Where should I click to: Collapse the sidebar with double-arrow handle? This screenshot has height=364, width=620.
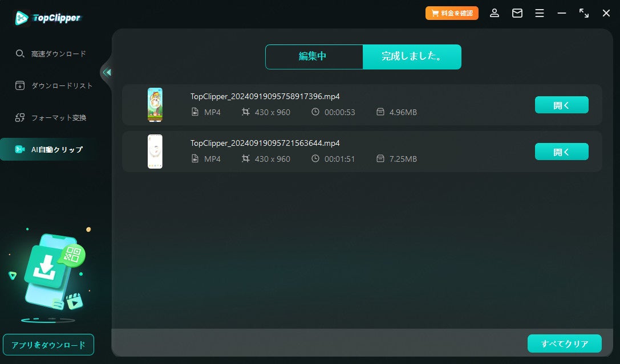pyautogui.click(x=107, y=72)
